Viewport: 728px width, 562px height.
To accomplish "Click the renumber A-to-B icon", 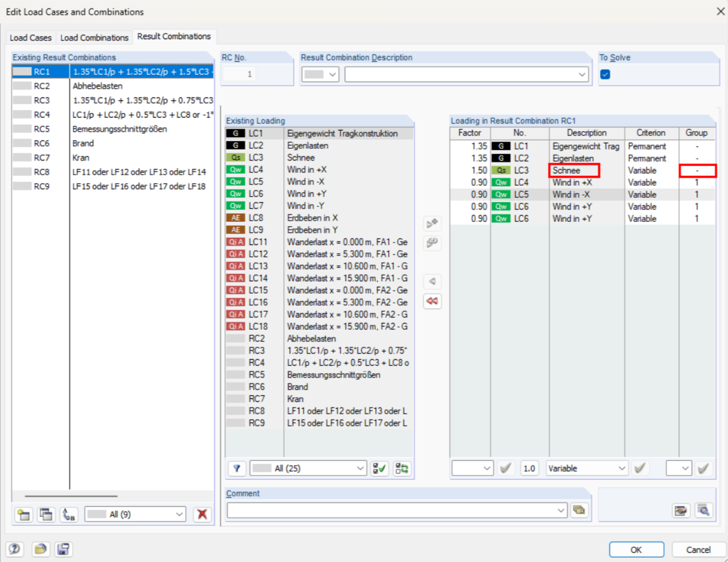I will (x=69, y=515).
